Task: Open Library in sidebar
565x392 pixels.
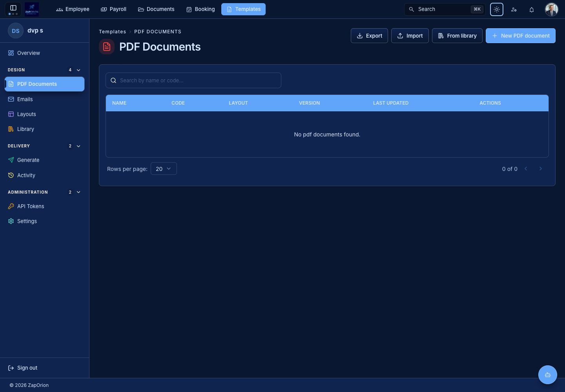Action: point(44,129)
